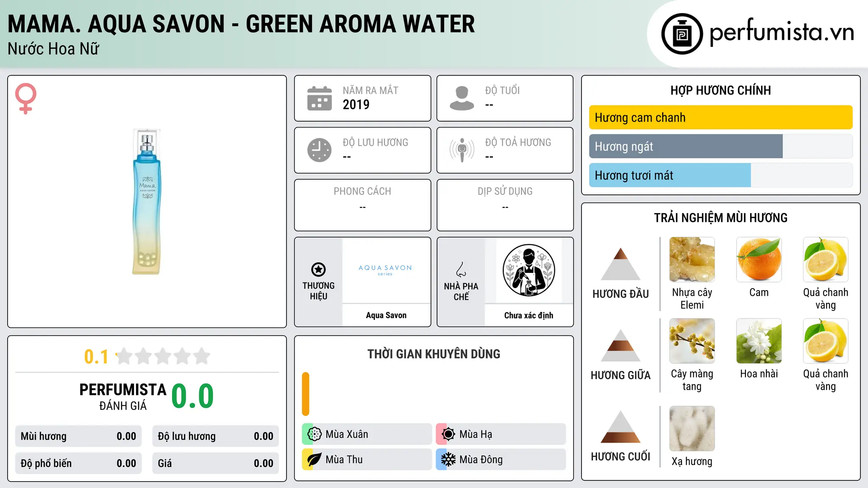Click the perfumer illustration icon
The image size is (868, 488).
tap(529, 270)
